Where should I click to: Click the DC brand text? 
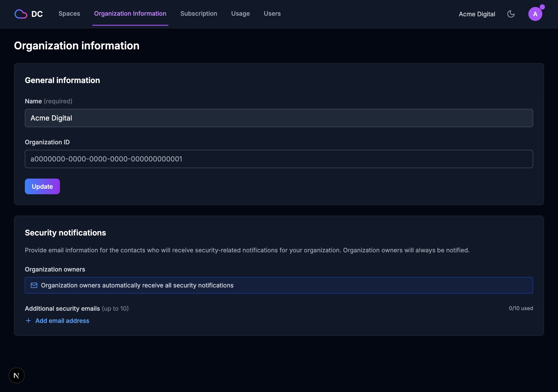click(37, 14)
